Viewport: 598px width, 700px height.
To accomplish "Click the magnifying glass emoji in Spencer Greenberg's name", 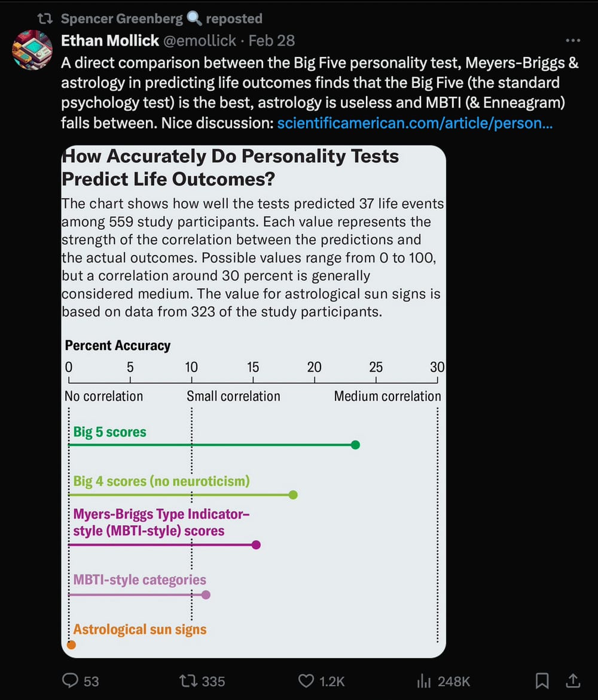I will click(192, 18).
